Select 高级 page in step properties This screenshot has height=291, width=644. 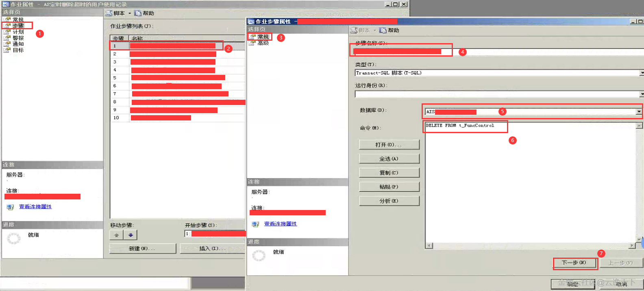pos(263,43)
